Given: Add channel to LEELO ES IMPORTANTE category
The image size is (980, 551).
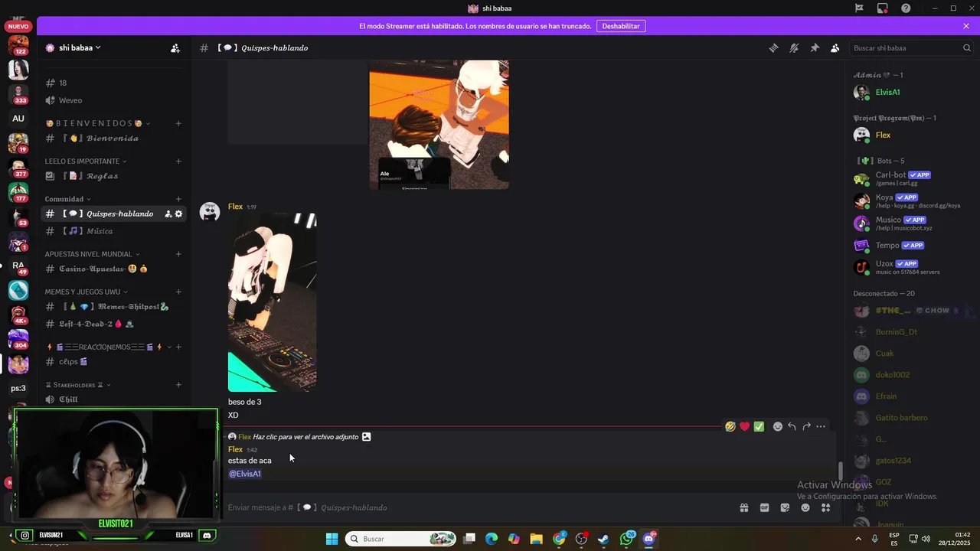Looking at the screenshot, I should point(178,161).
